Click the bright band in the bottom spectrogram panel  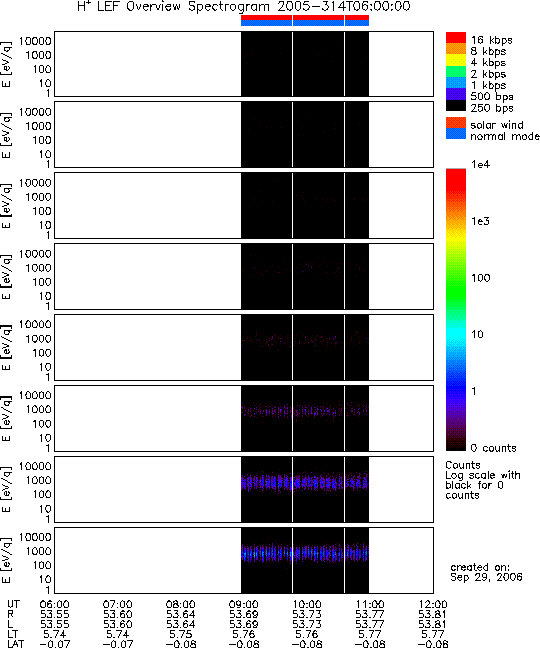[x=305, y=553]
